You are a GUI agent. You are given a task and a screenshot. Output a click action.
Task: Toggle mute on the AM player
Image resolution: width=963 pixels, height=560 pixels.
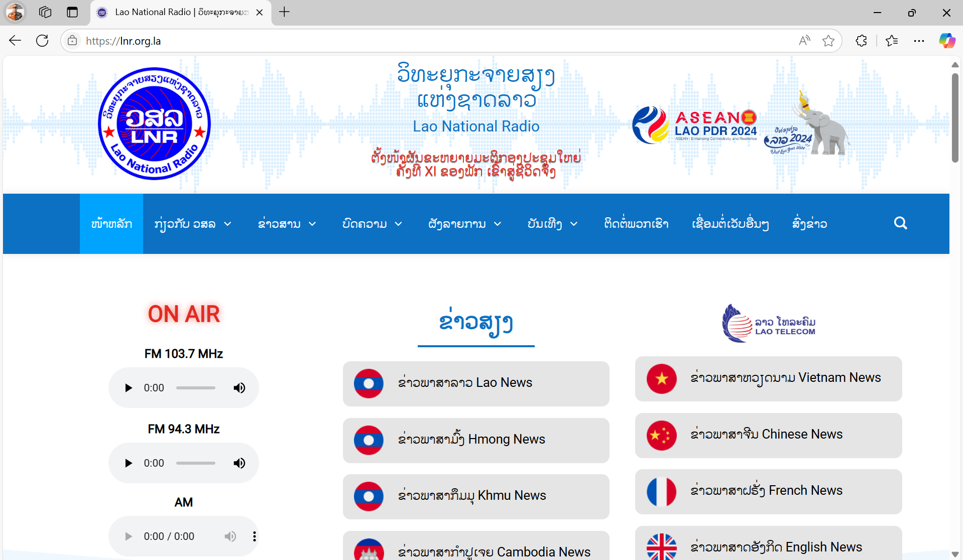click(230, 536)
